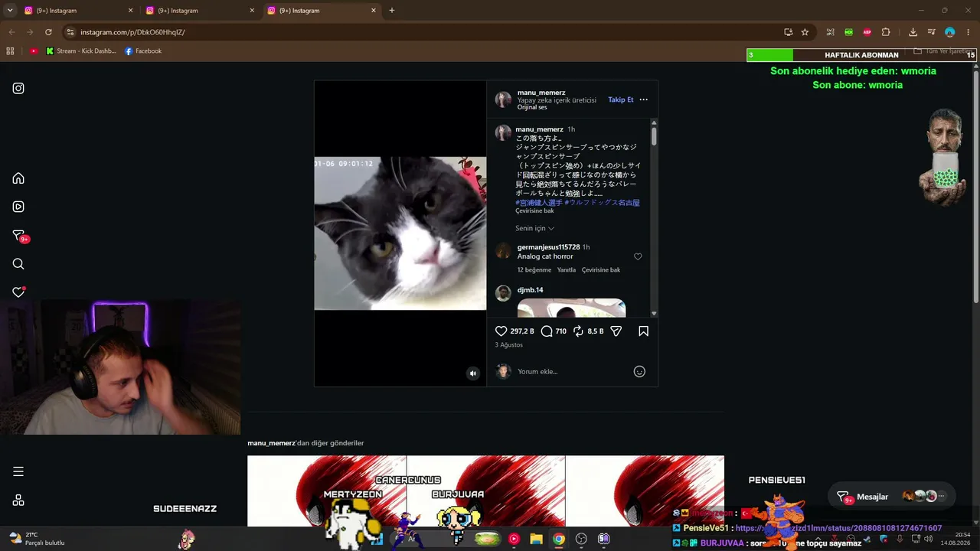980x551 pixels.
Task: Open post options three-dot menu
Action: (x=643, y=99)
